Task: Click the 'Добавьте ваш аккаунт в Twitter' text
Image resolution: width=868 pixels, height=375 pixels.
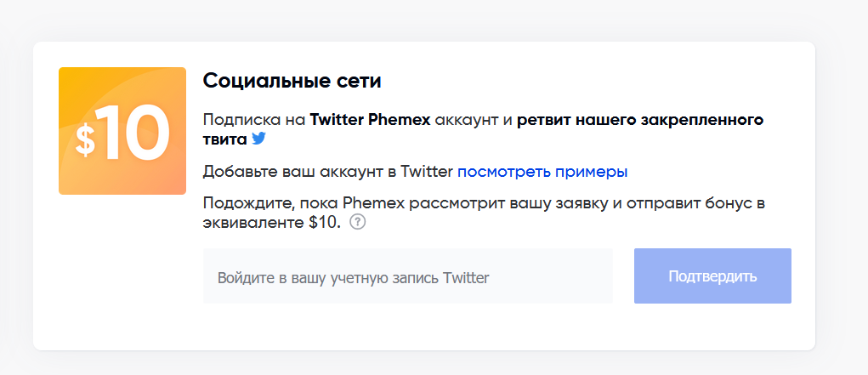Action: (x=328, y=172)
